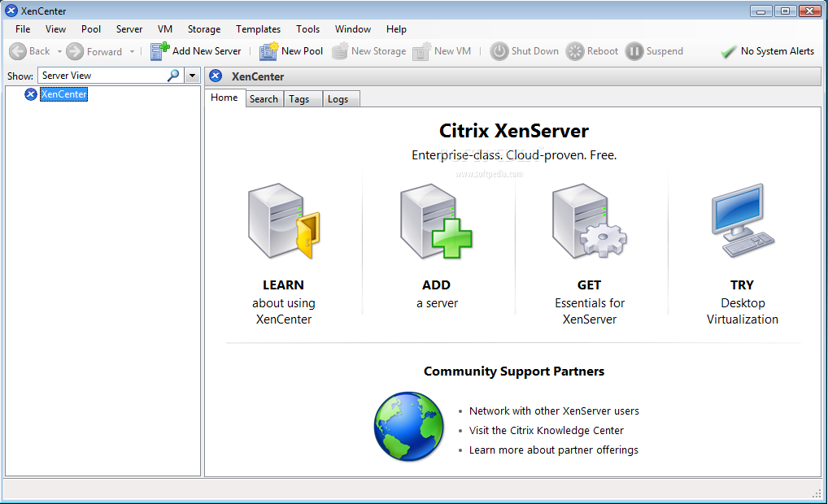Click the XenCenter title bar app icon
This screenshot has height=504, width=828.
(x=11, y=11)
